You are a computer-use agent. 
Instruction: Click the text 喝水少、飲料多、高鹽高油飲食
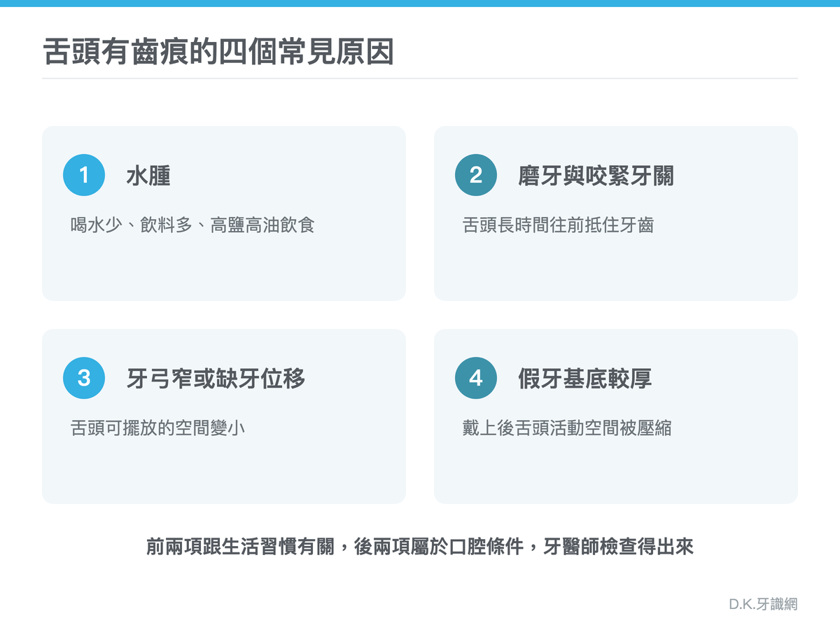point(192,225)
